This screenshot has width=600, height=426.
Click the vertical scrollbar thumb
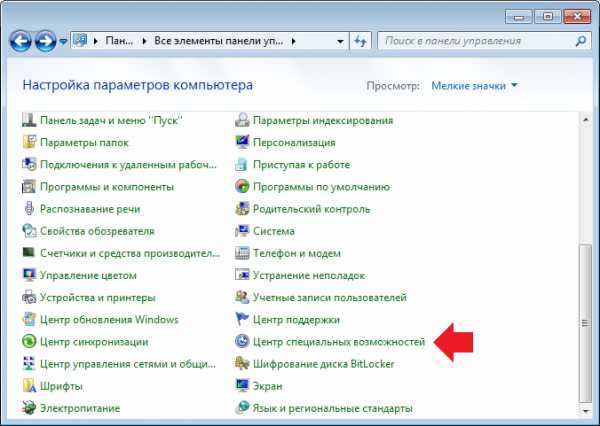tap(585, 323)
